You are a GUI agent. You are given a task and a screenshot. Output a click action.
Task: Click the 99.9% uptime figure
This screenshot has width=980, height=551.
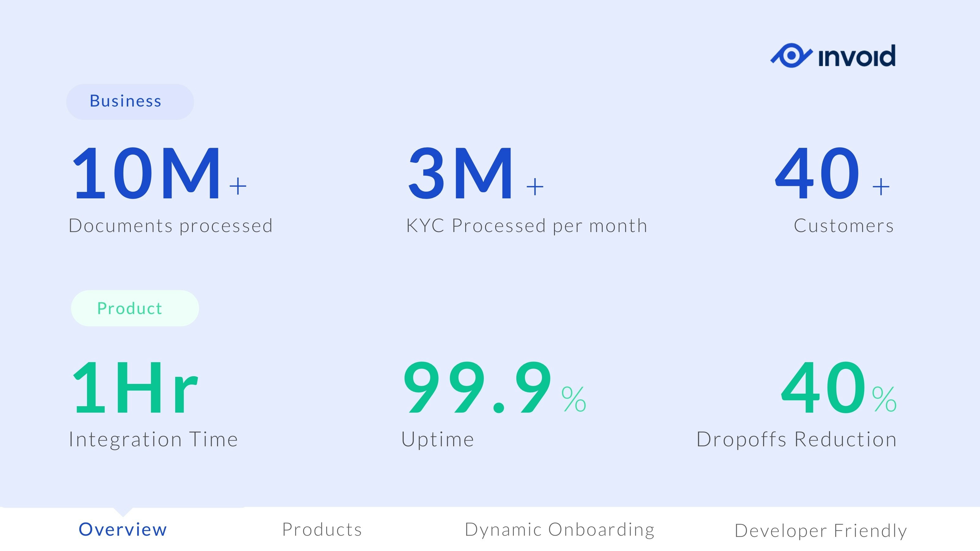[494, 387]
